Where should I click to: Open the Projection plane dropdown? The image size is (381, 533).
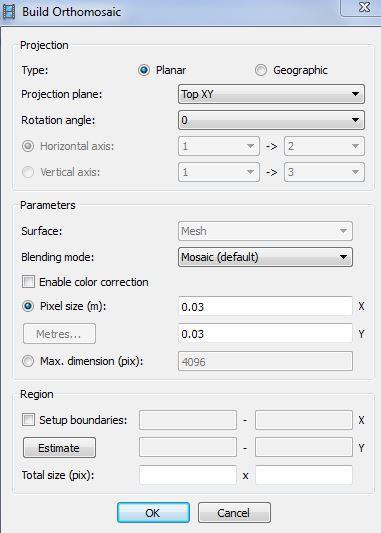click(x=271, y=94)
